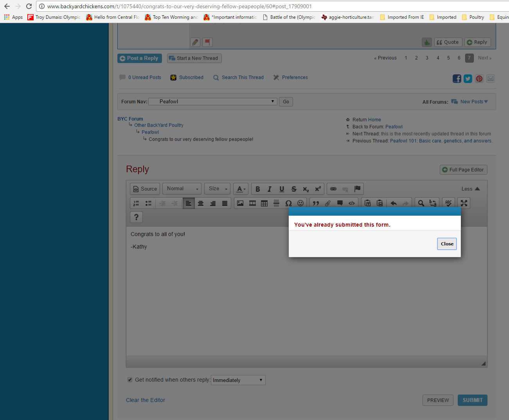Give a thumbs up to the post
This screenshot has width=509, height=420.
(x=426, y=42)
